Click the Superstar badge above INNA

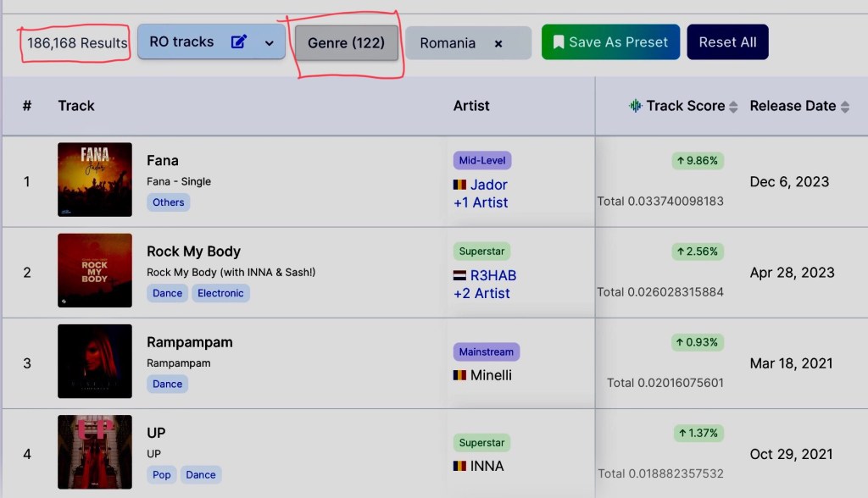pos(481,442)
